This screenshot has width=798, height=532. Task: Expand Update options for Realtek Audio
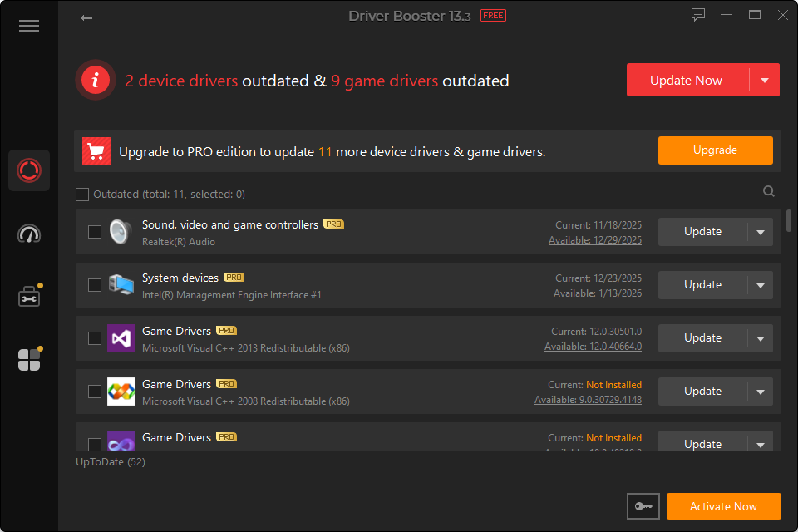click(x=761, y=232)
